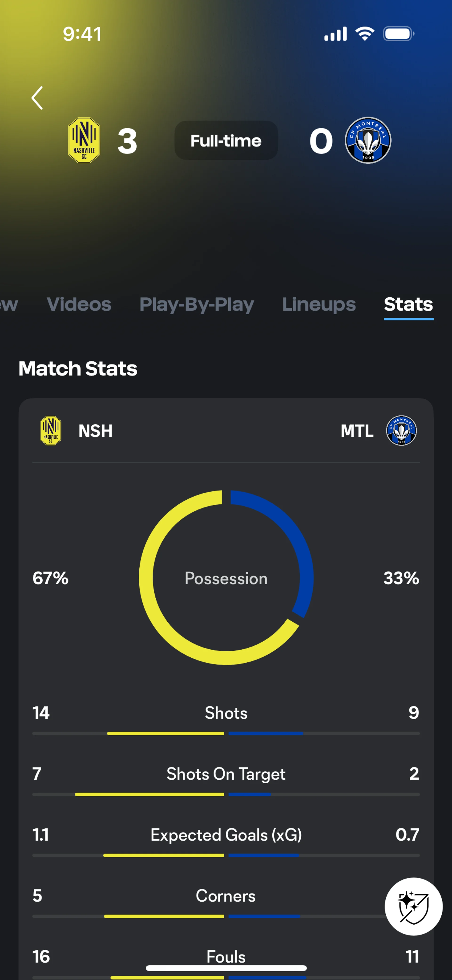Tap the Full-time status badge
Image resolution: width=452 pixels, height=980 pixels.
(x=226, y=141)
